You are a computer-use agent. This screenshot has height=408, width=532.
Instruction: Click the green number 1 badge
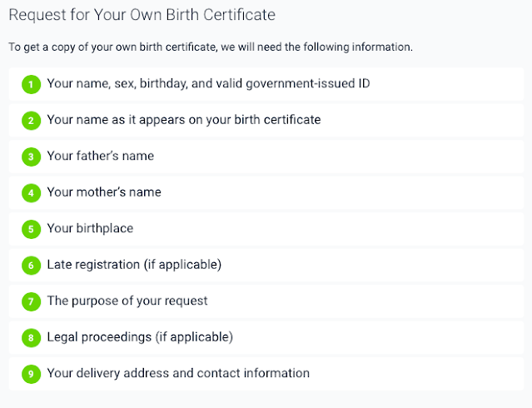pos(31,84)
